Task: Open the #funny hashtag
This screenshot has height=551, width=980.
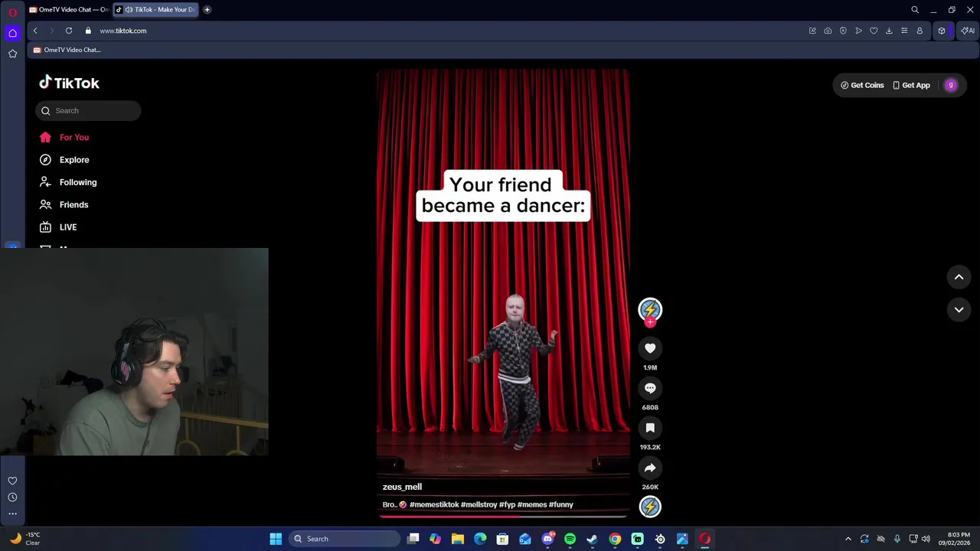Action: click(561, 505)
